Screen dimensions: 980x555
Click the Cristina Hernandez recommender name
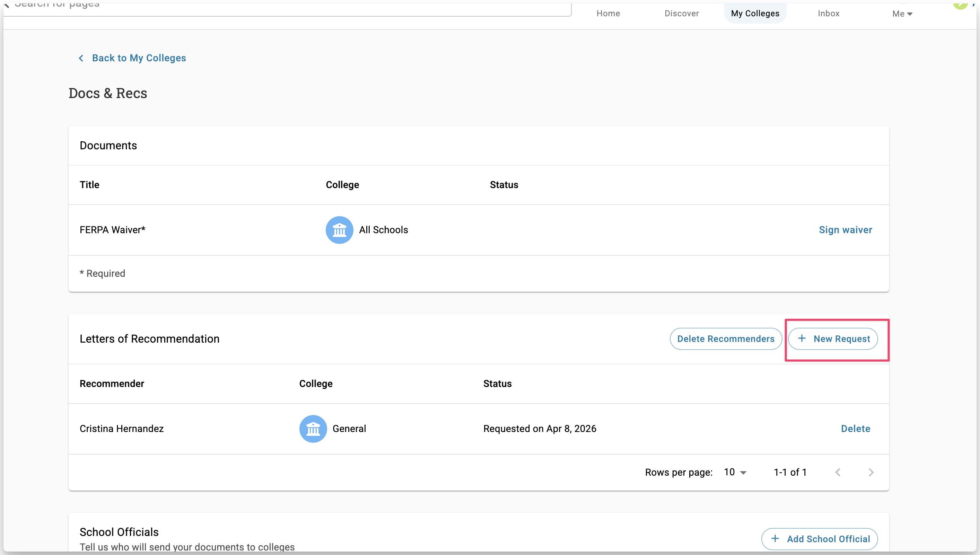[x=122, y=429]
